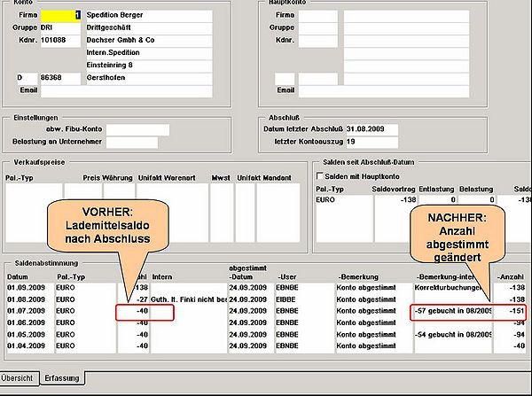This screenshot has width=532, height=396.
Task: Select the Intern.Spedition address line
Action: [149, 53]
